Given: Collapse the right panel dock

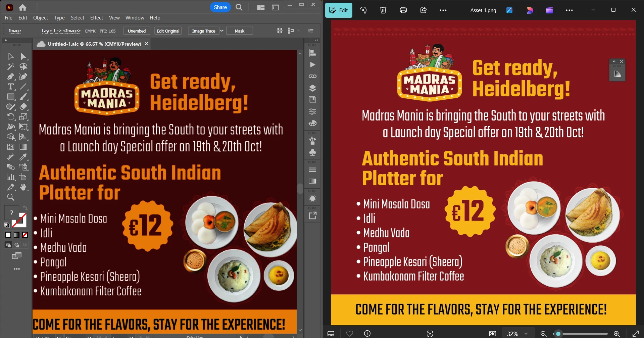Looking at the screenshot, I should 316,40.
